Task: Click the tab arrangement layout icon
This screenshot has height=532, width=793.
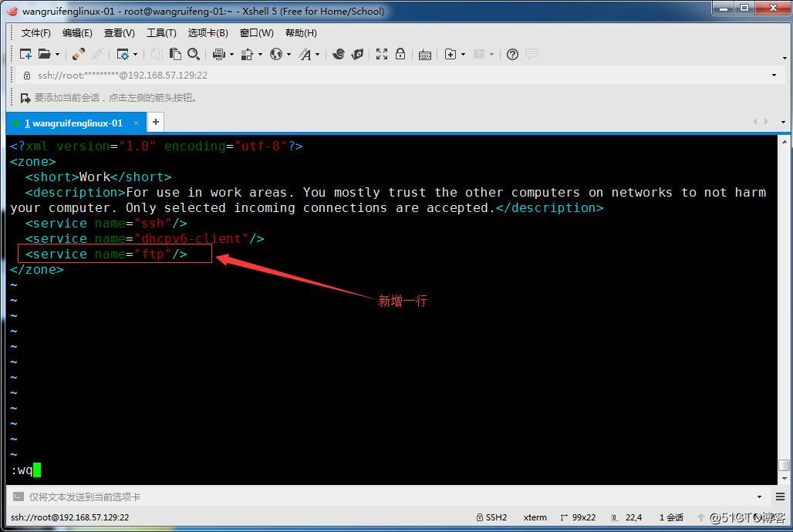Action: (479, 54)
